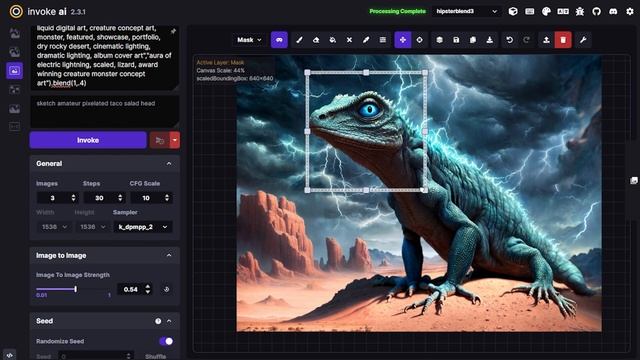Pin the options panel

[x=173, y=31]
